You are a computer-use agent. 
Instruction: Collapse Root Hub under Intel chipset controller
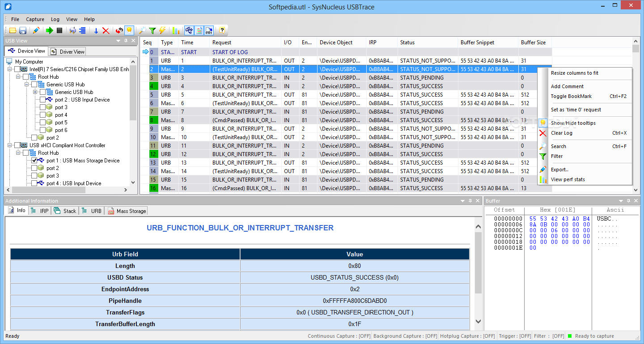click(18, 77)
